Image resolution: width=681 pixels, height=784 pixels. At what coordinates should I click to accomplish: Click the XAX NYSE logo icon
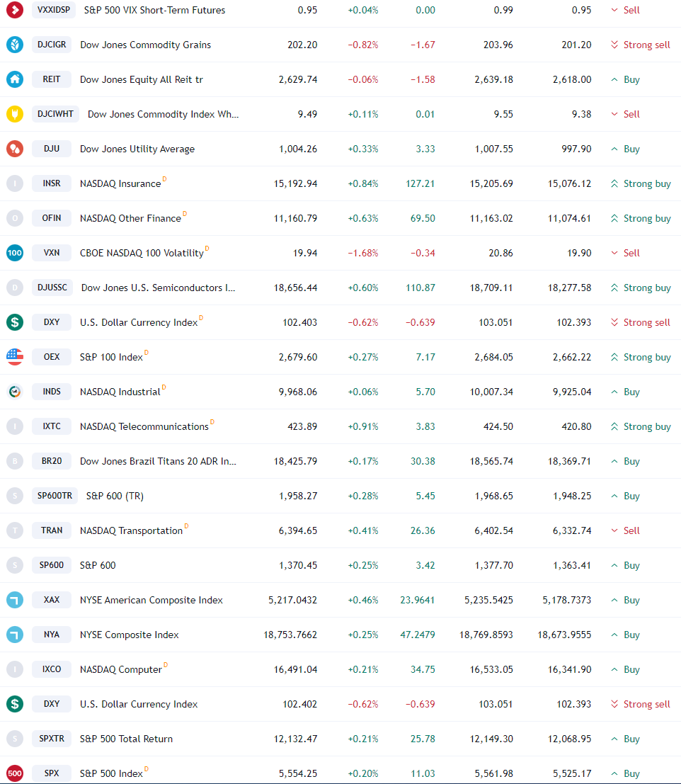pos(15,599)
